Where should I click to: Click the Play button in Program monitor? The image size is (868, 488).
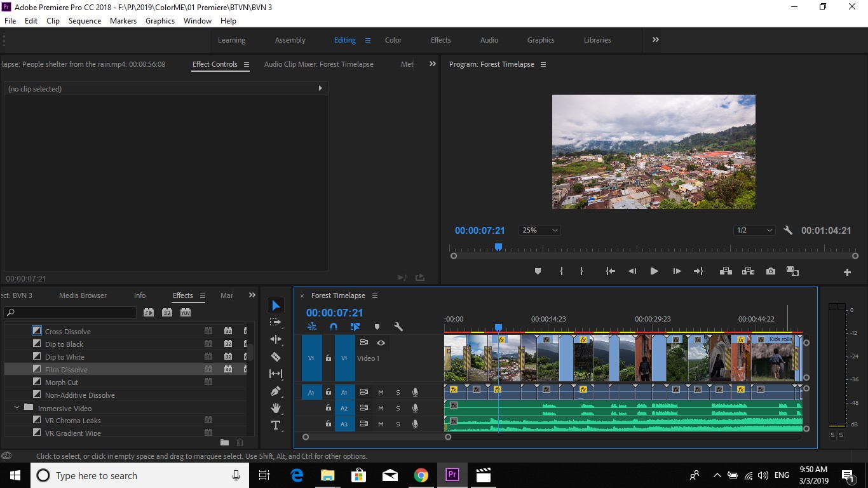point(654,271)
